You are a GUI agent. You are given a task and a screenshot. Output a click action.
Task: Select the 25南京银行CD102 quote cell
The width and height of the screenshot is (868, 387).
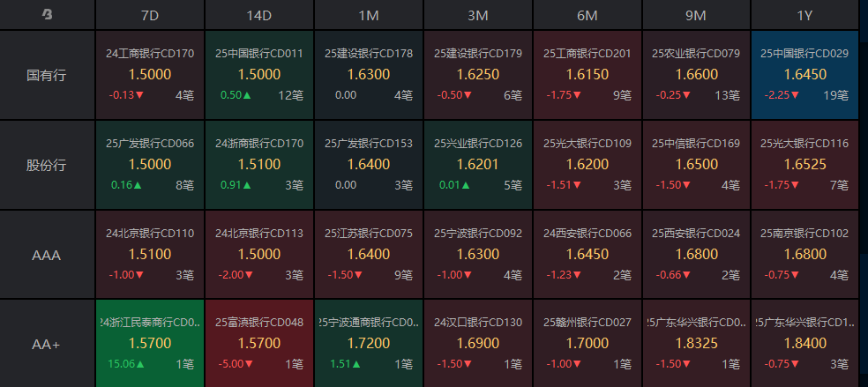(804, 255)
